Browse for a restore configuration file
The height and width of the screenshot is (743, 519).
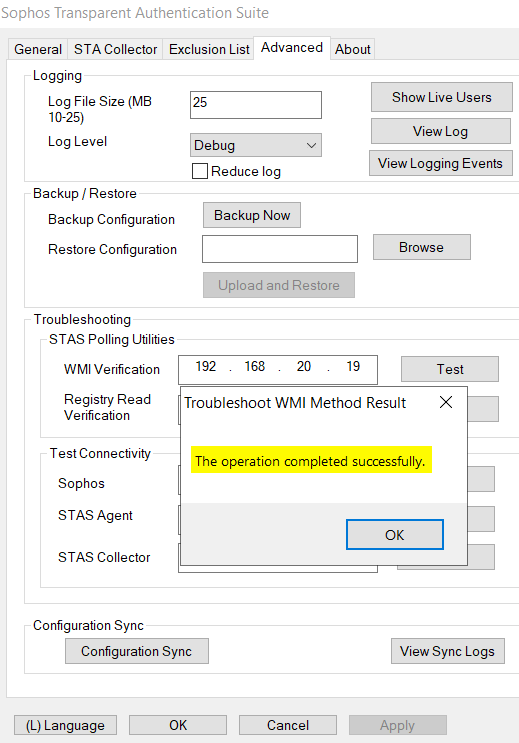coord(422,247)
